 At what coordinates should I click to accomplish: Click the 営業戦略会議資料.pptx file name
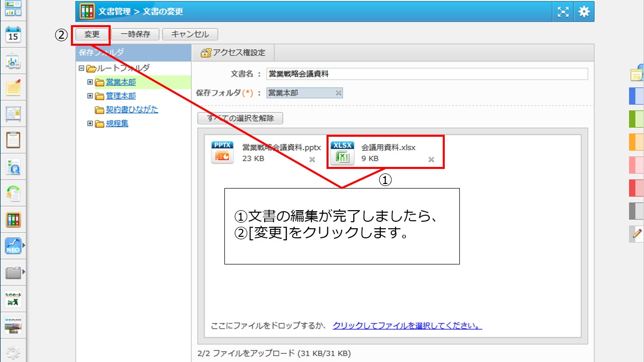click(282, 148)
